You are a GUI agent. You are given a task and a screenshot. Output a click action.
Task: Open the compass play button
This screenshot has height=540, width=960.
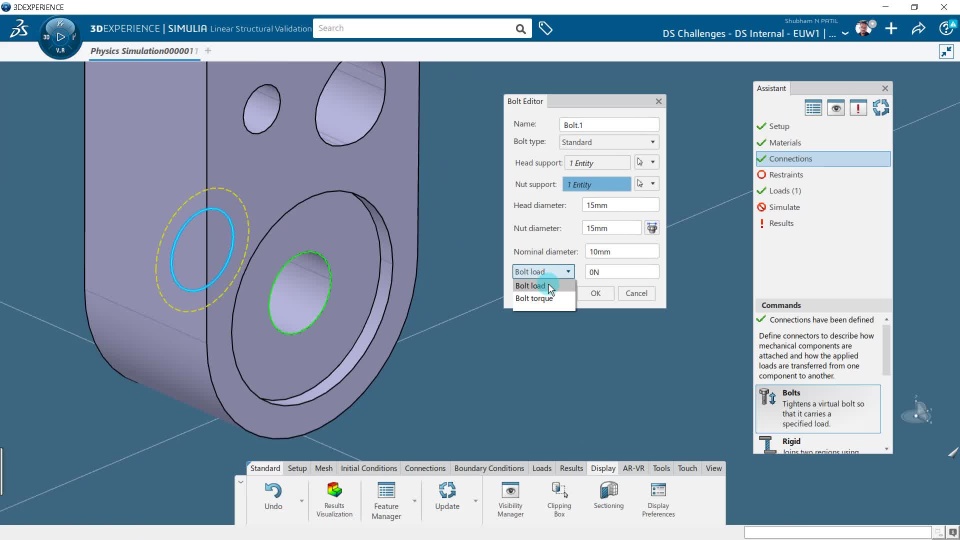pos(60,37)
